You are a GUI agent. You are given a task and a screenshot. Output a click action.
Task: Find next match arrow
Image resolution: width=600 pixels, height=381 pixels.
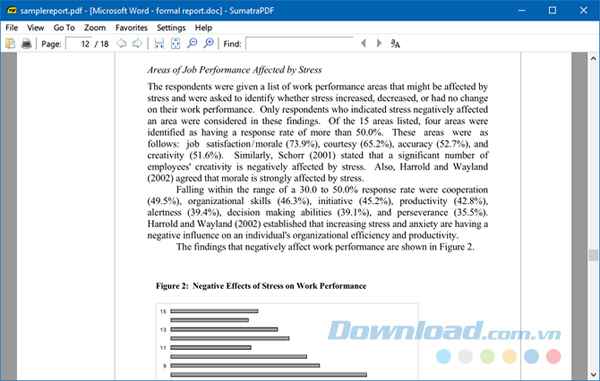[379, 43]
